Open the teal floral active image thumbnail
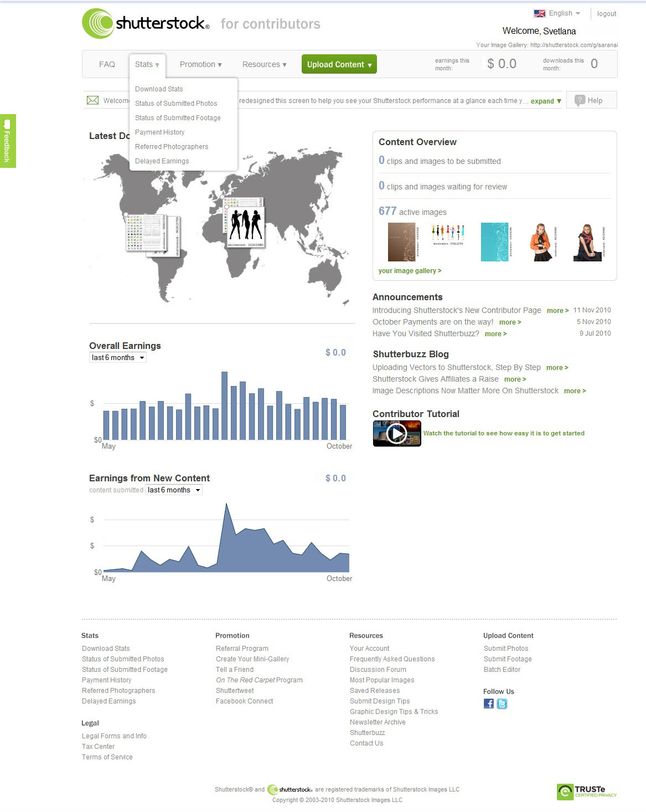646x812 pixels. click(x=496, y=241)
